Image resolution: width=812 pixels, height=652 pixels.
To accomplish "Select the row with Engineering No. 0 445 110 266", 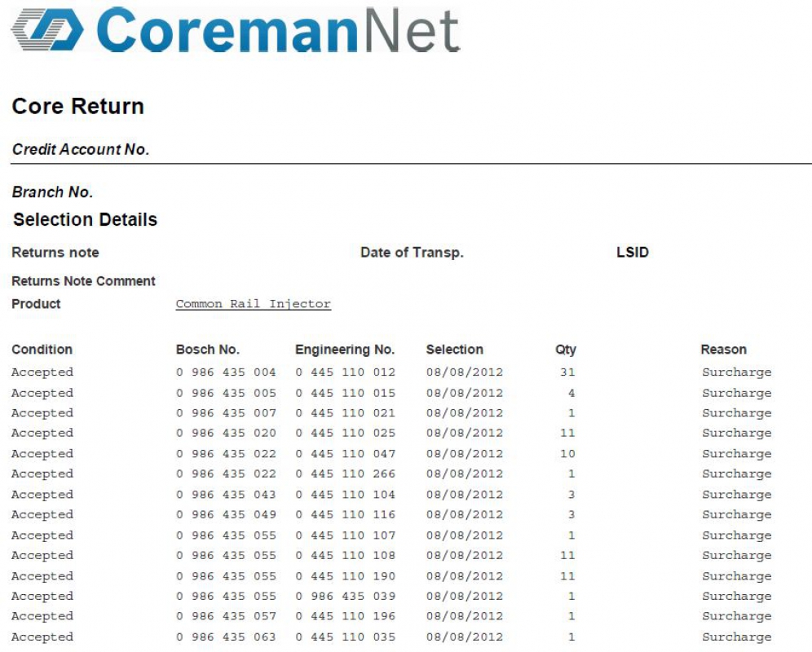I will tap(346, 474).
